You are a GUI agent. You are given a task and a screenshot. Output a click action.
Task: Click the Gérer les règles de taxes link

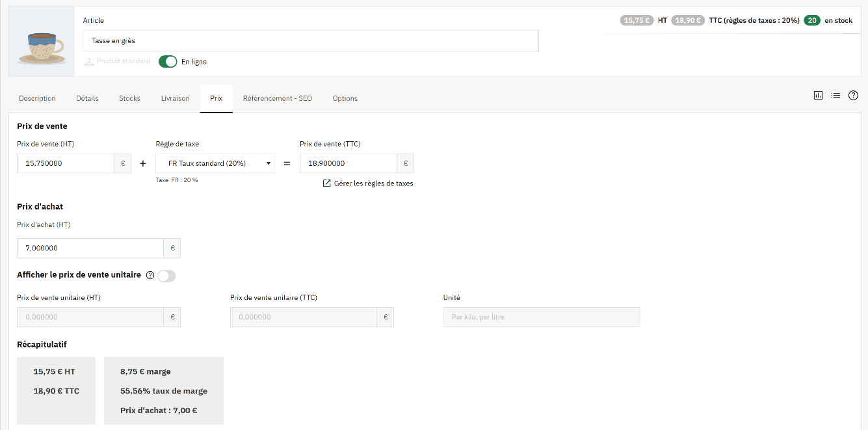tap(373, 183)
